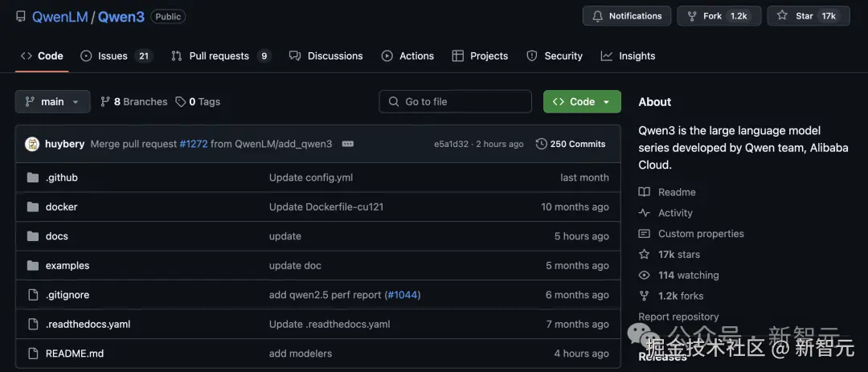The width and height of the screenshot is (868, 372).
Task: Open the Pull requests tab
Action: (x=219, y=56)
